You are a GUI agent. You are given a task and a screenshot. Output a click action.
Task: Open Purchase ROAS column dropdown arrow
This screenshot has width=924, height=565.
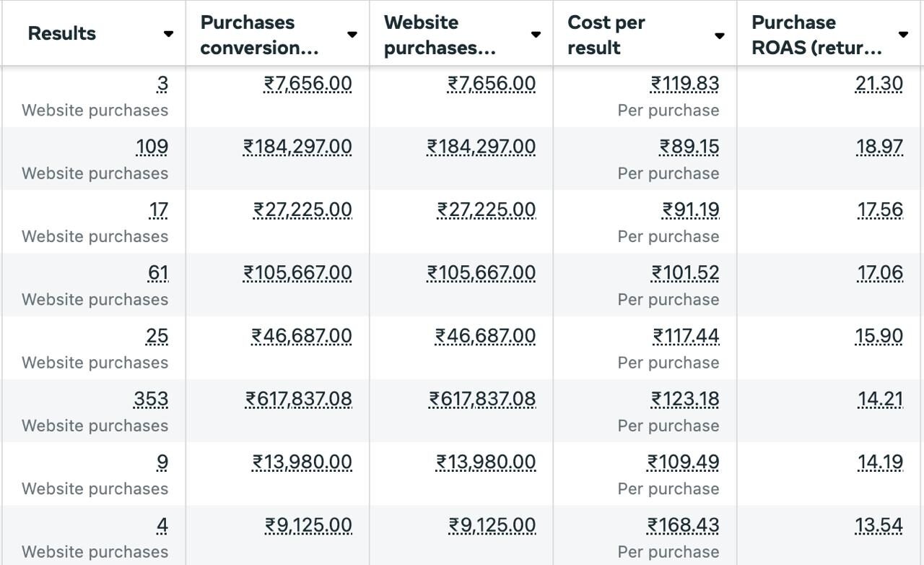903,34
